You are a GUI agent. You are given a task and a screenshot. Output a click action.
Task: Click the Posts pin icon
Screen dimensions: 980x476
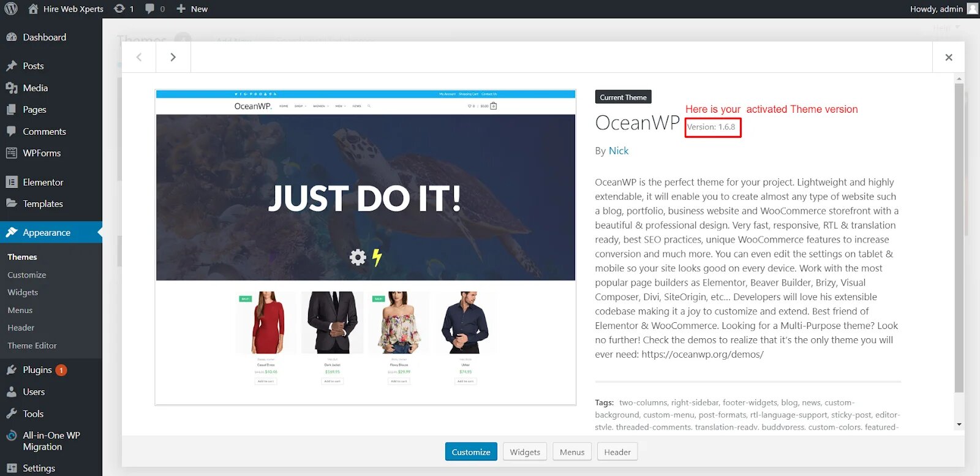pyautogui.click(x=12, y=66)
